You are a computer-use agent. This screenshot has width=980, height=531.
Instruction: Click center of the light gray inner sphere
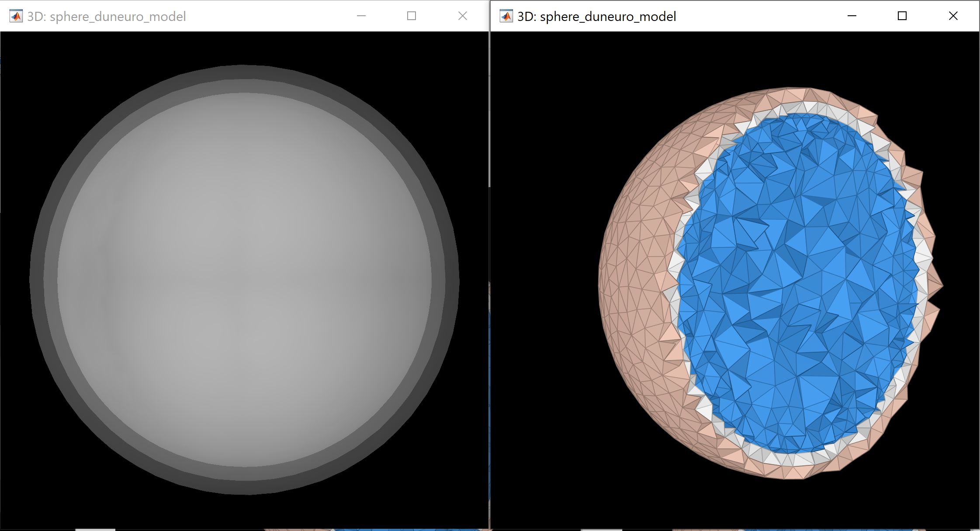[245, 280]
